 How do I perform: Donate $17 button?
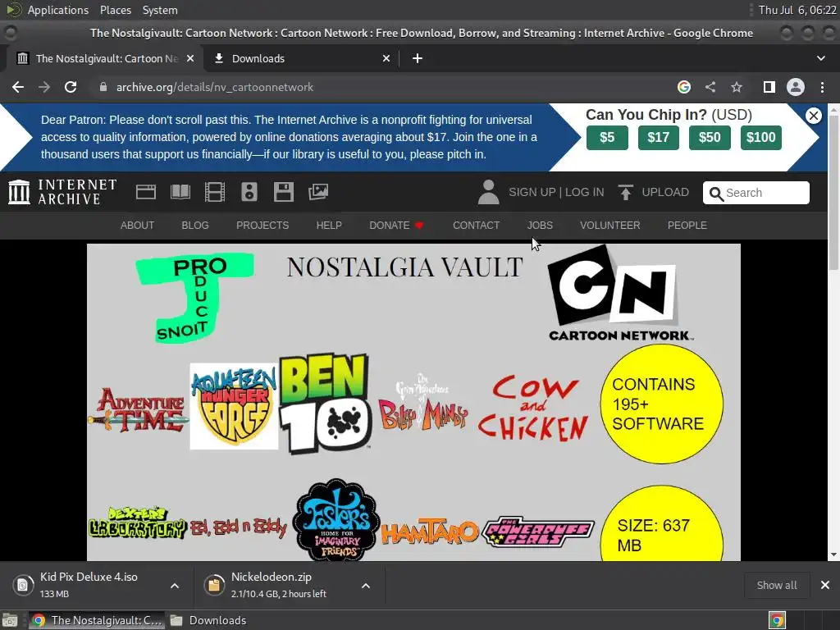659,138
